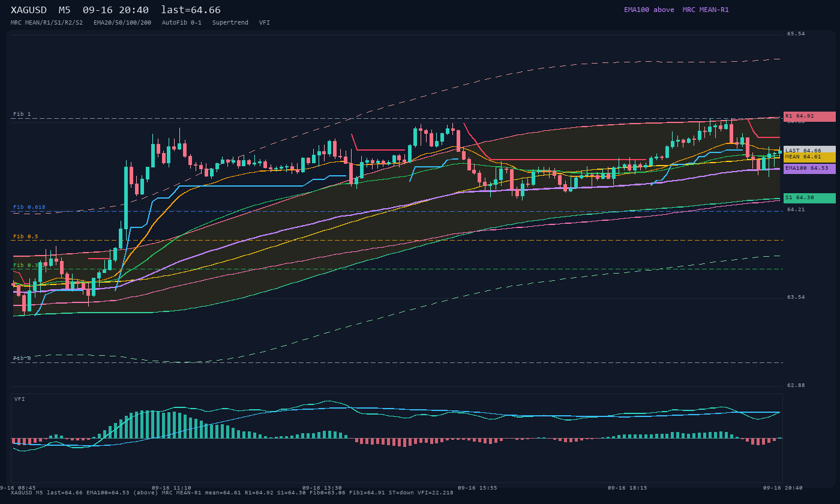Click the green 'S1 64.30' price tag

tap(809, 198)
